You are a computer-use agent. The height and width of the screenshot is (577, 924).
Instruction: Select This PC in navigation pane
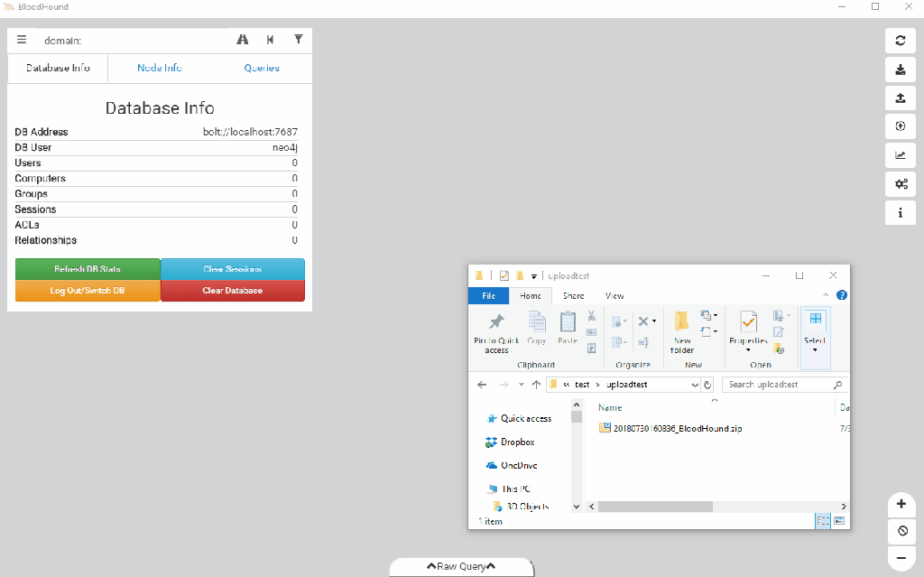click(x=509, y=489)
